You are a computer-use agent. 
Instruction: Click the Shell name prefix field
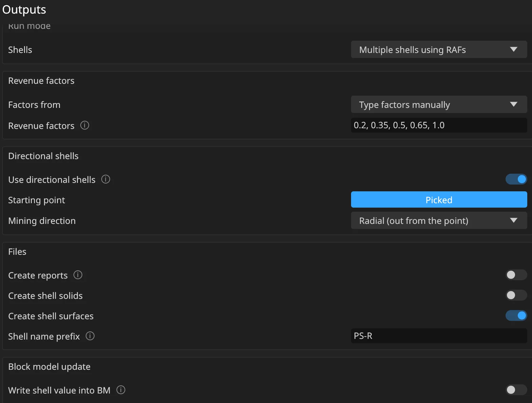pos(439,336)
